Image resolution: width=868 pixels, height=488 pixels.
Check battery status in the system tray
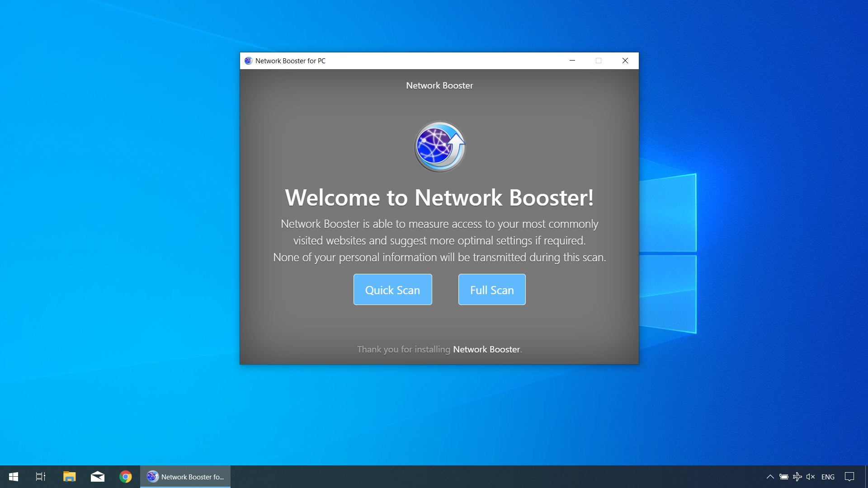tap(783, 477)
